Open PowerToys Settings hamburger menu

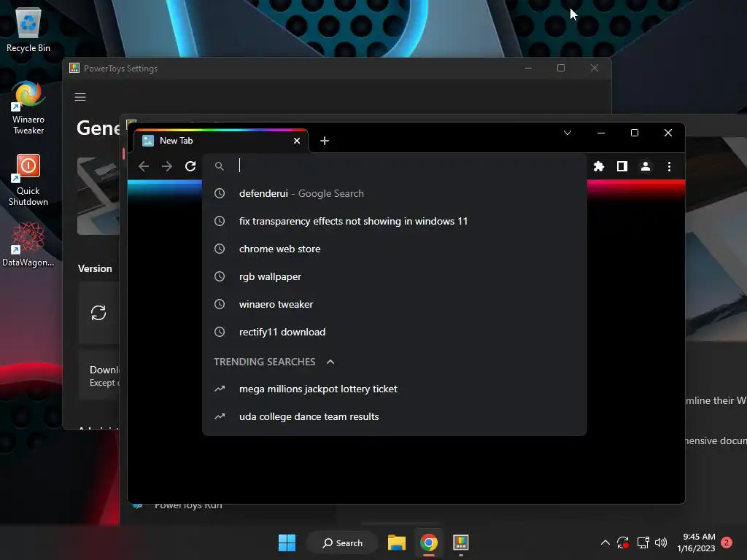[x=80, y=97]
